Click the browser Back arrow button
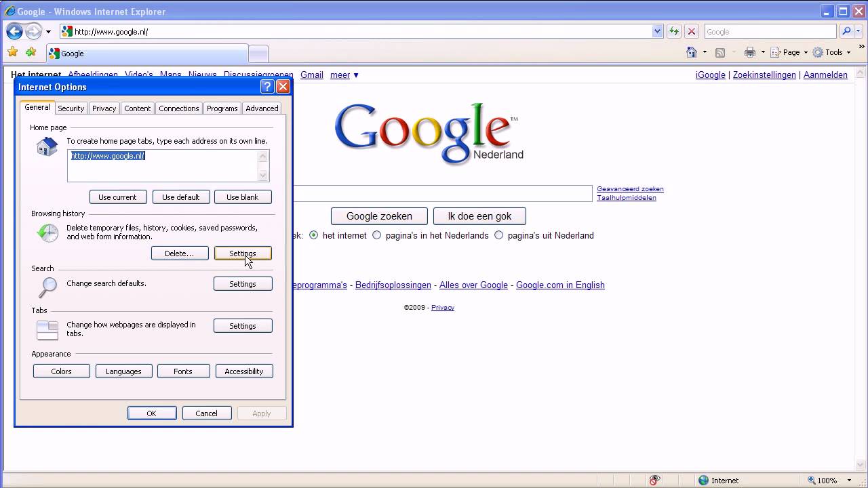 (14, 31)
